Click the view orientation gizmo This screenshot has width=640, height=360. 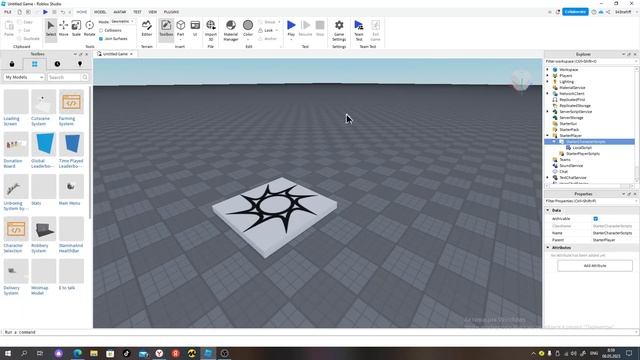(x=521, y=81)
